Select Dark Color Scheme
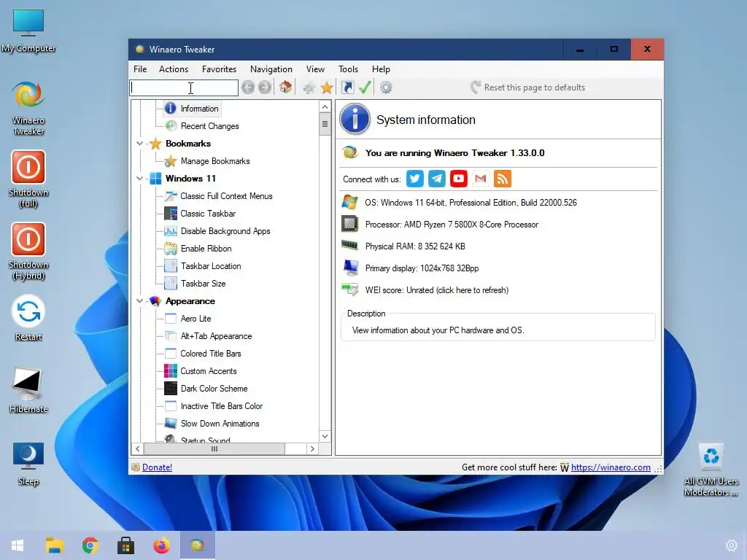747x560 pixels. (x=206, y=389)
